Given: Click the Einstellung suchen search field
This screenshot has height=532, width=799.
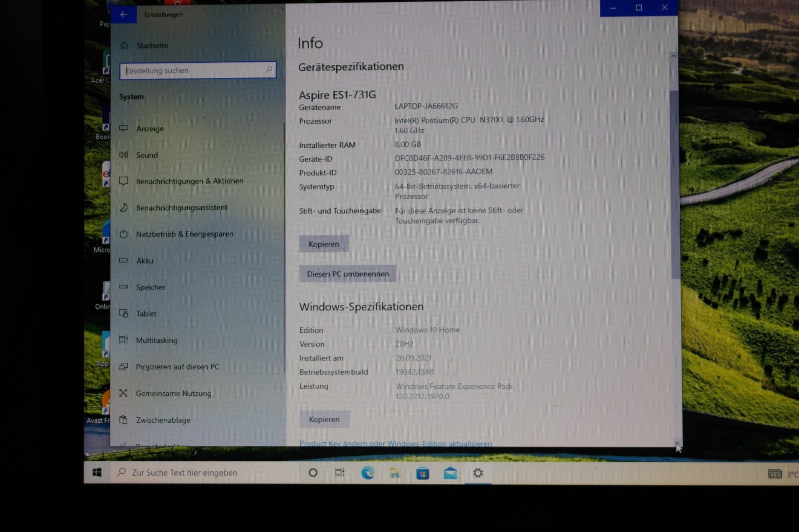Looking at the screenshot, I should tap(198, 70).
